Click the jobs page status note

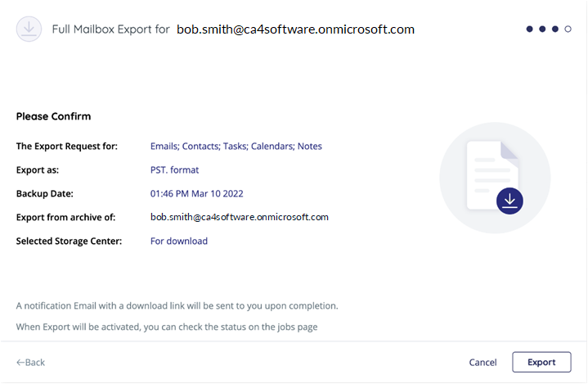pyautogui.click(x=167, y=327)
